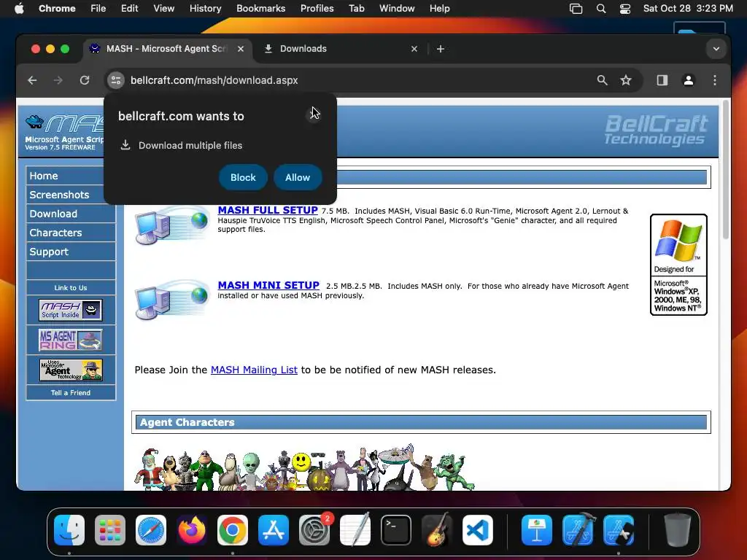
Task: Open the Tab menu
Action: (x=356, y=9)
